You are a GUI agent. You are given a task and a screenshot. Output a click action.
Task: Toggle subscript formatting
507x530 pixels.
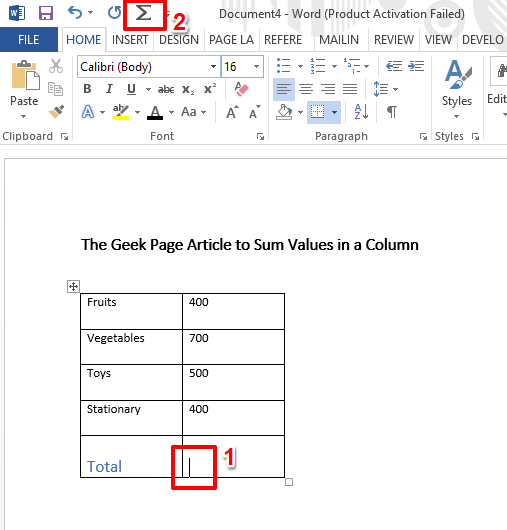[x=188, y=90]
